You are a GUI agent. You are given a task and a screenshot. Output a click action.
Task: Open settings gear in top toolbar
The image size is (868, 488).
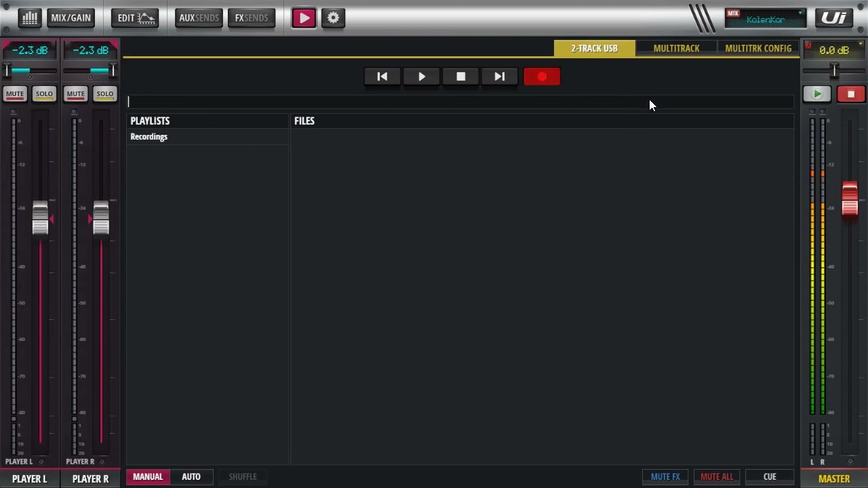pos(333,18)
